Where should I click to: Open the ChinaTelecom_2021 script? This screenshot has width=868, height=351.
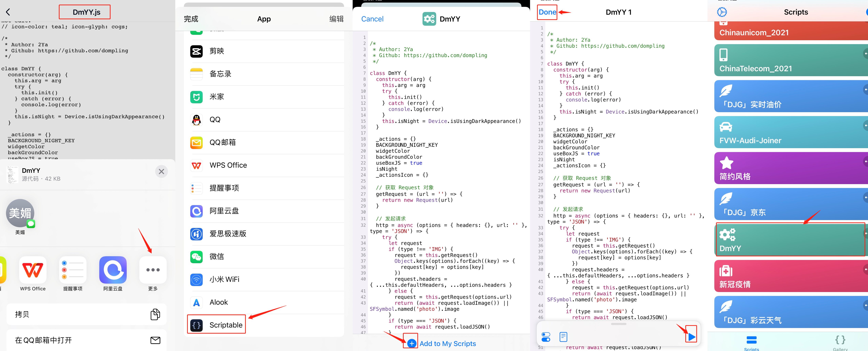(791, 60)
